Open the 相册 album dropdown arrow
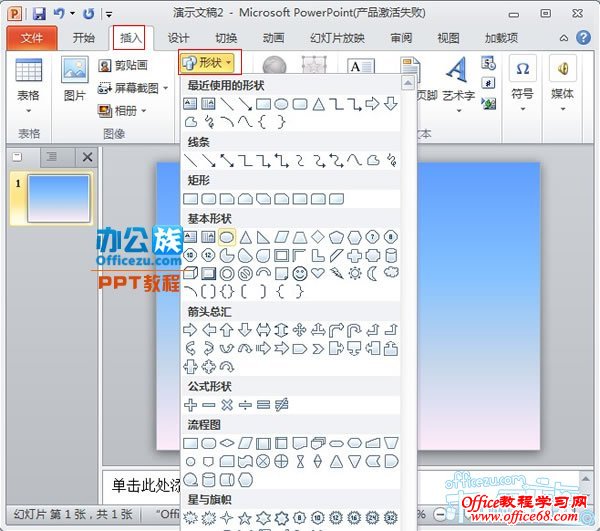600x531 pixels. tap(144, 110)
